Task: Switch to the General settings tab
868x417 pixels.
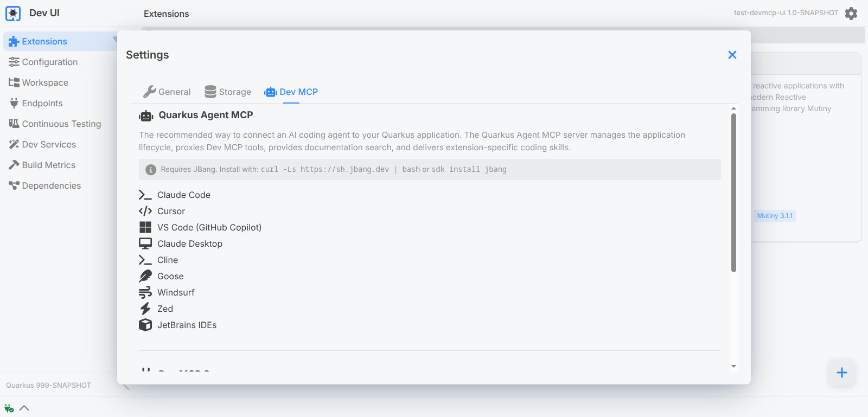Action: pos(167,92)
